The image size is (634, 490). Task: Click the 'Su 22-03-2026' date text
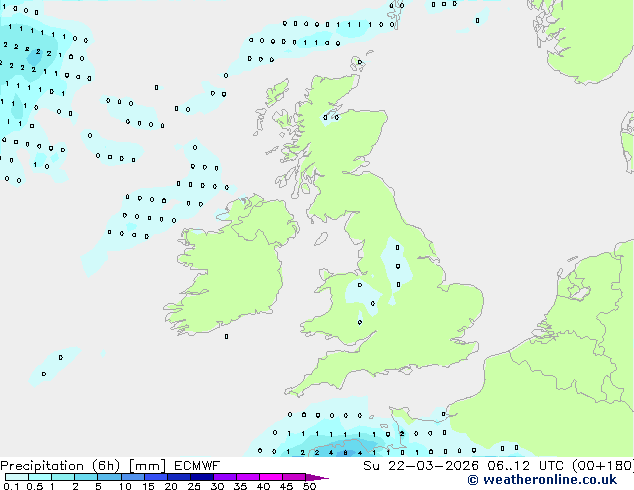421,466
